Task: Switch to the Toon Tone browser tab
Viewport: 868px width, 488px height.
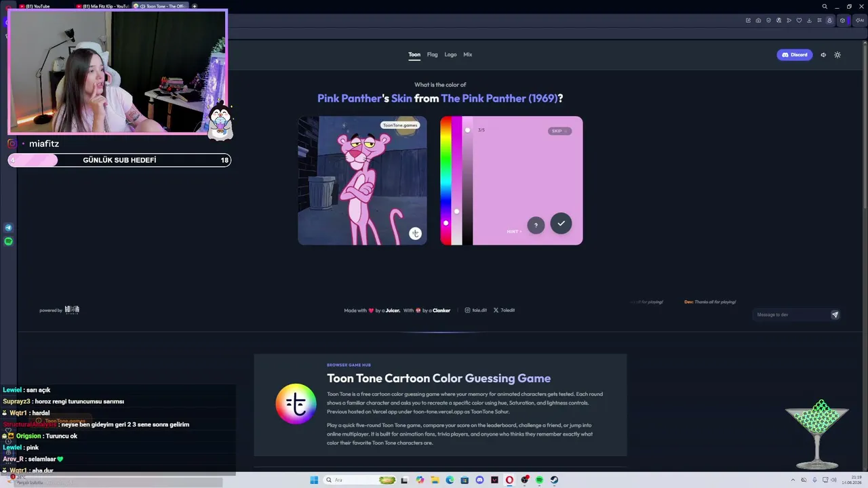Action: tap(161, 6)
